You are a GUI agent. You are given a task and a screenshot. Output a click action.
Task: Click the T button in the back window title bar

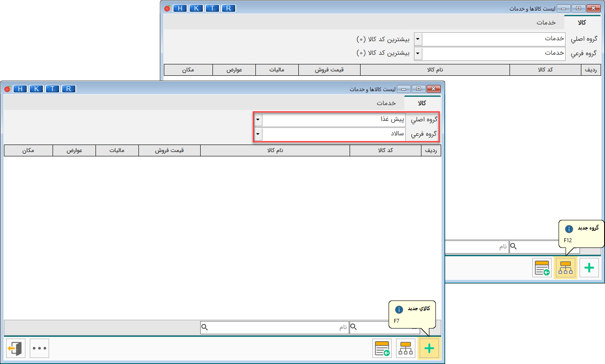pyautogui.click(x=212, y=8)
